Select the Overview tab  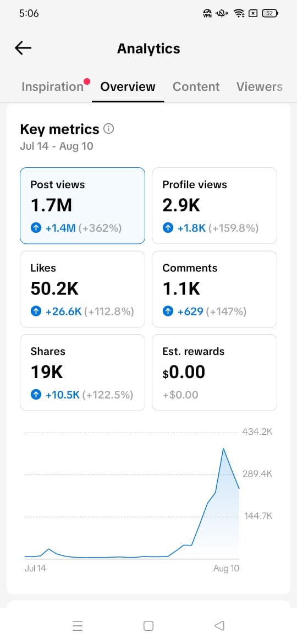(128, 86)
